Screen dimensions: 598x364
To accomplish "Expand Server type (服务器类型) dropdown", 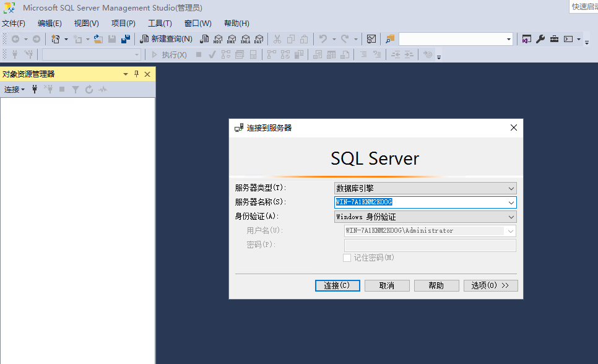I will [511, 188].
